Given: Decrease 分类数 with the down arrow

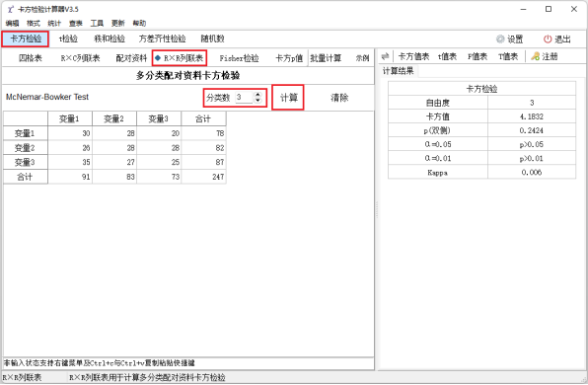Looking at the screenshot, I should point(257,101).
